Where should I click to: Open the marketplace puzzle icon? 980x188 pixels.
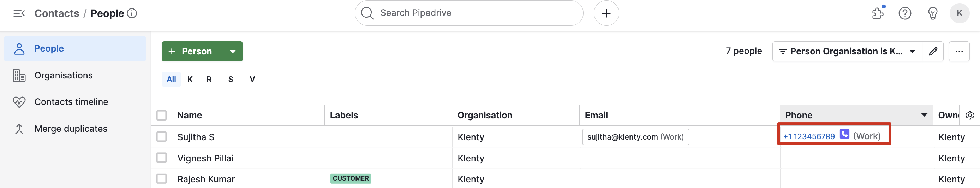click(878, 14)
